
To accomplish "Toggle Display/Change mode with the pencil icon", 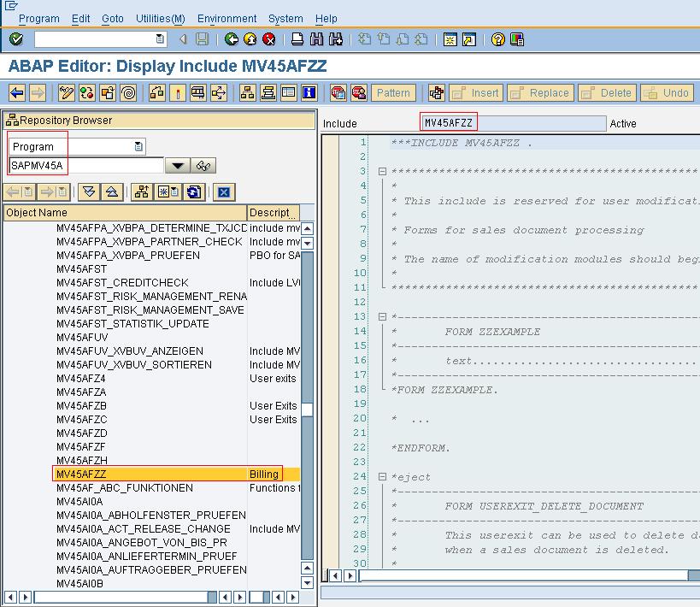I will point(66,91).
